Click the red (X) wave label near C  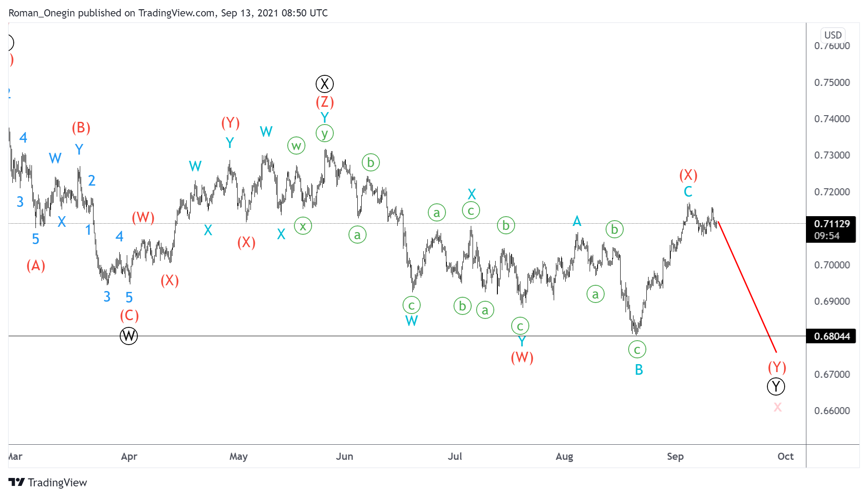point(688,175)
